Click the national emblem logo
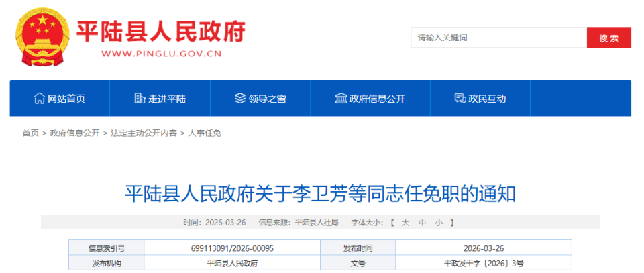 pos(42,36)
